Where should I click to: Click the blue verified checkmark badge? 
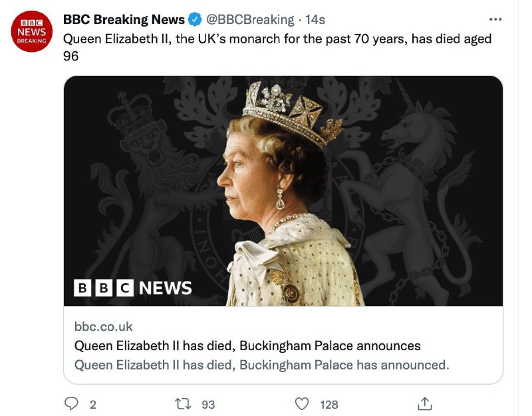pos(193,19)
